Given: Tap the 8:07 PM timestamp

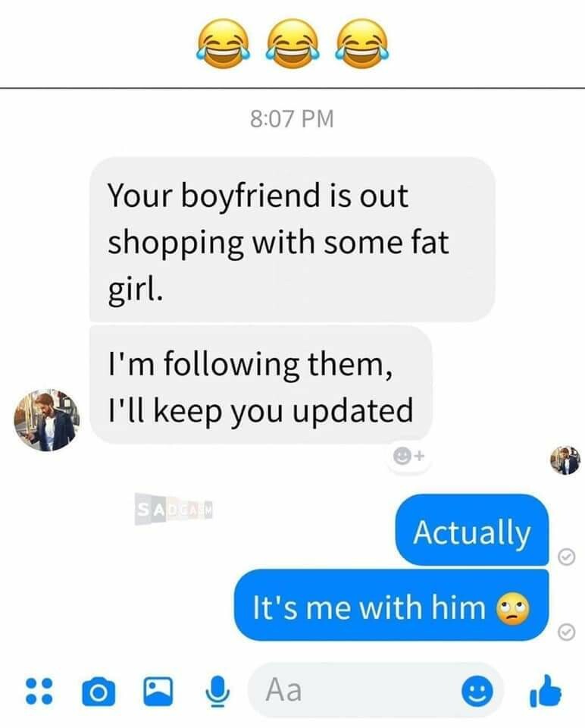Looking at the screenshot, I should (x=292, y=118).
